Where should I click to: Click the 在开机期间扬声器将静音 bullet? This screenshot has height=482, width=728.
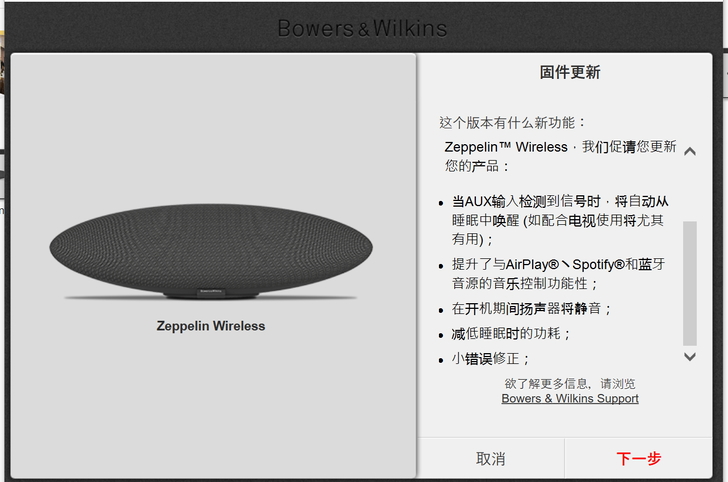(x=531, y=308)
